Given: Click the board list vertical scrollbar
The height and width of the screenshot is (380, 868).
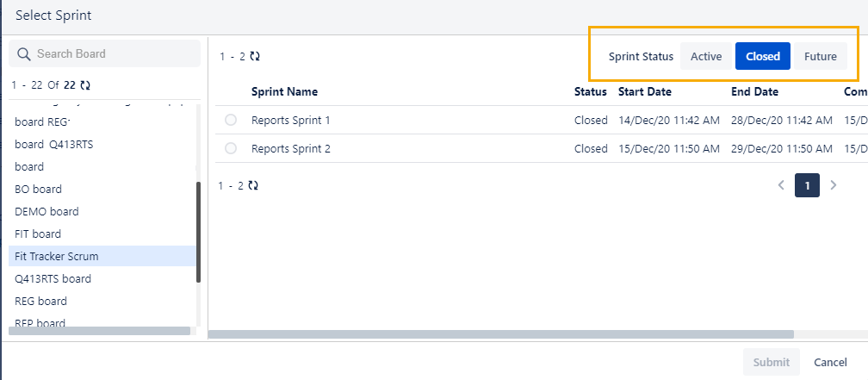Looking at the screenshot, I should pyautogui.click(x=199, y=232).
